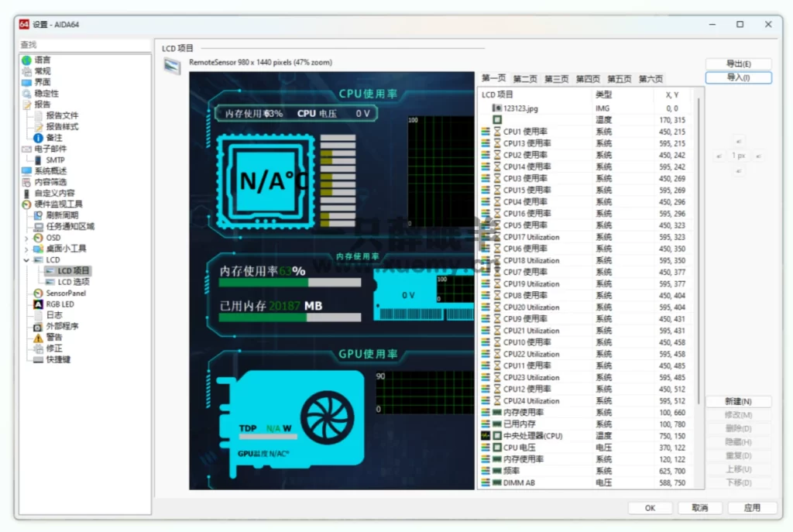
Task: Select the 内容筛选 icon
Action: tap(27, 182)
